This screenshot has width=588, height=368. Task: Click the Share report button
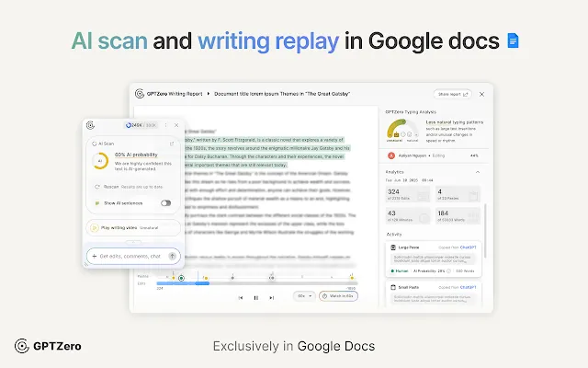pyautogui.click(x=453, y=94)
